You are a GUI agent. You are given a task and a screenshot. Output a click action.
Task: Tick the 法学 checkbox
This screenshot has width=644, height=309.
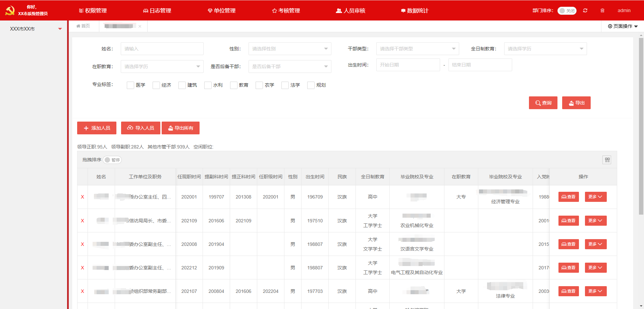285,85
